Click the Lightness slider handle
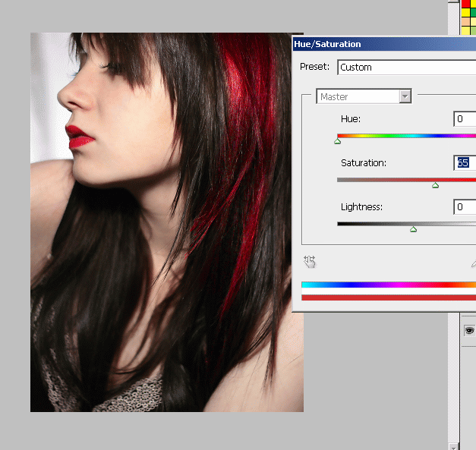 pyautogui.click(x=413, y=228)
